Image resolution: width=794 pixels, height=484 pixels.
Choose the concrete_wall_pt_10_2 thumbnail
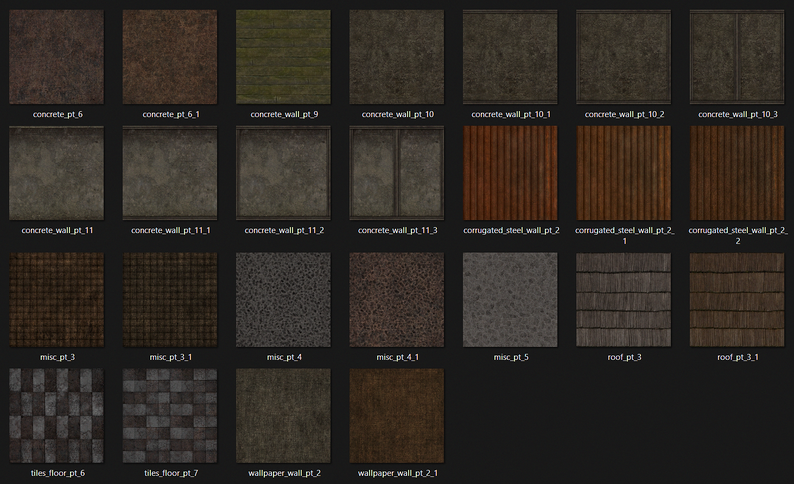tap(623, 57)
